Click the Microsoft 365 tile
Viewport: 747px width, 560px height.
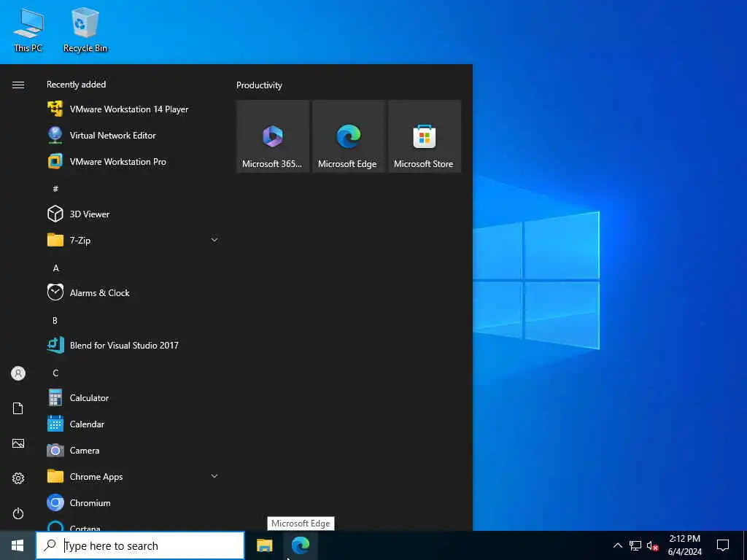tap(273, 136)
